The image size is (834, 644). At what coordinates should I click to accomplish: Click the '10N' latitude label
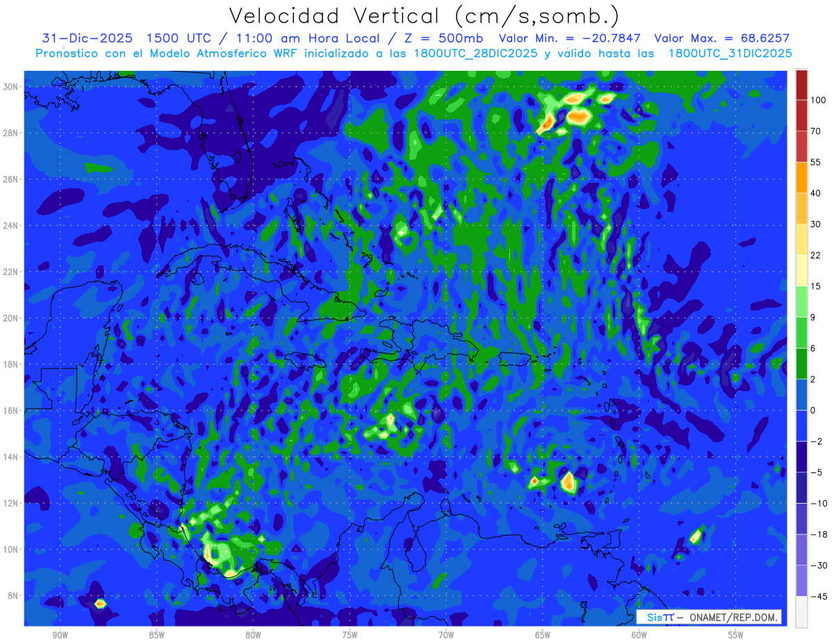pyautogui.click(x=12, y=550)
